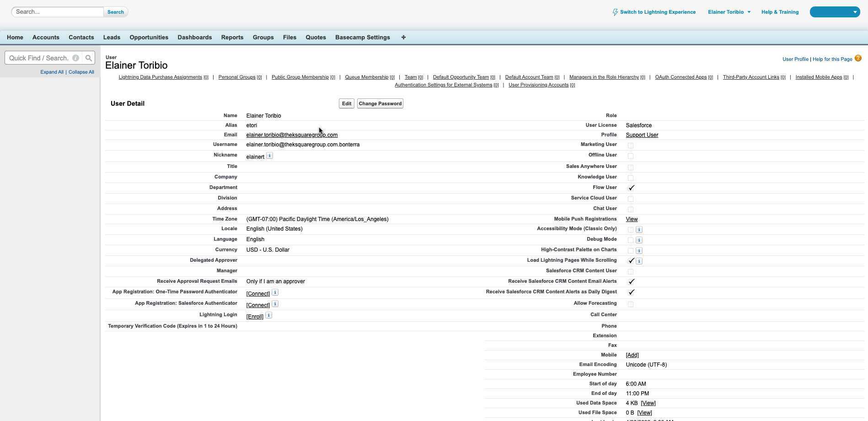Image resolution: width=868 pixels, height=421 pixels.
Task: Click the plus icon to add tabs
Action: [403, 38]
